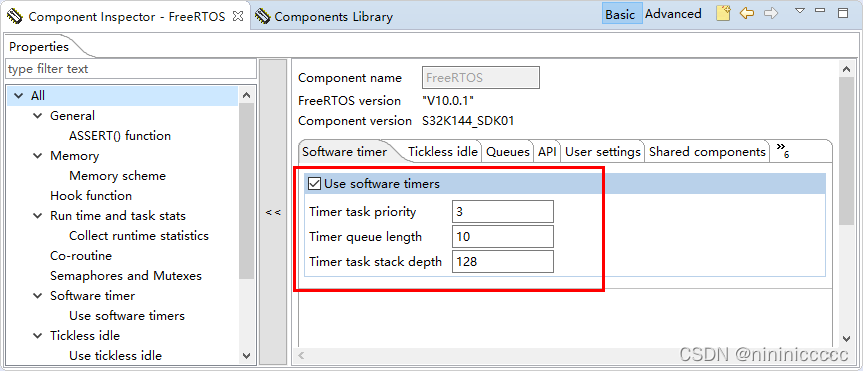Click right panel scroll up arrow
This screenshot has width=863, height=371.
click(x=846, y=69)
